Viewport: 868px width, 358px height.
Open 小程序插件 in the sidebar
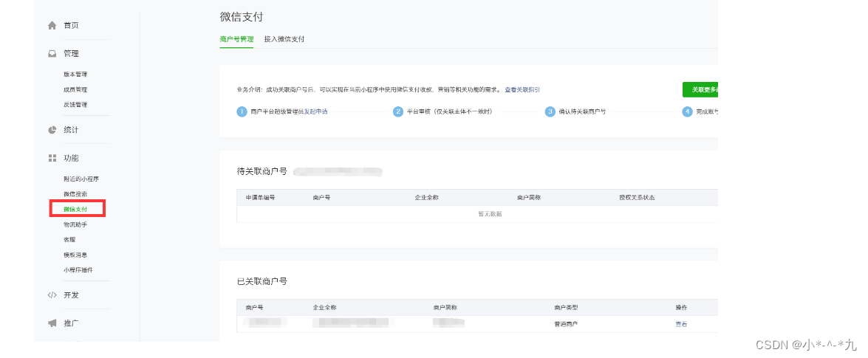[78, 270]
